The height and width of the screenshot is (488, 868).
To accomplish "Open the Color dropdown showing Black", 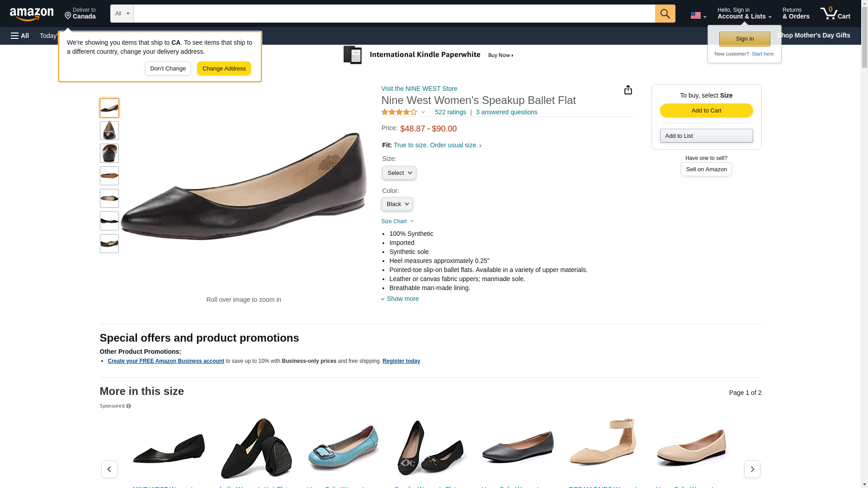I will [397, 204].
